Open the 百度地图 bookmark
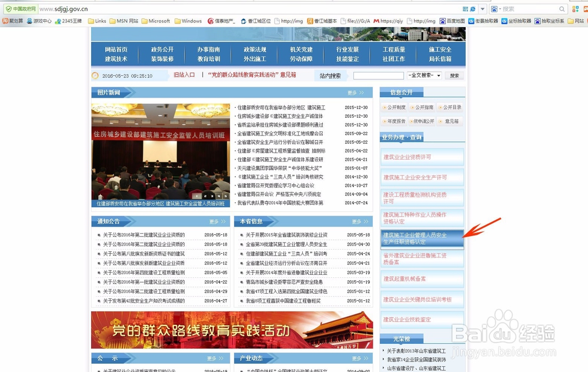 pyautogui.click(x=452, y=21)
